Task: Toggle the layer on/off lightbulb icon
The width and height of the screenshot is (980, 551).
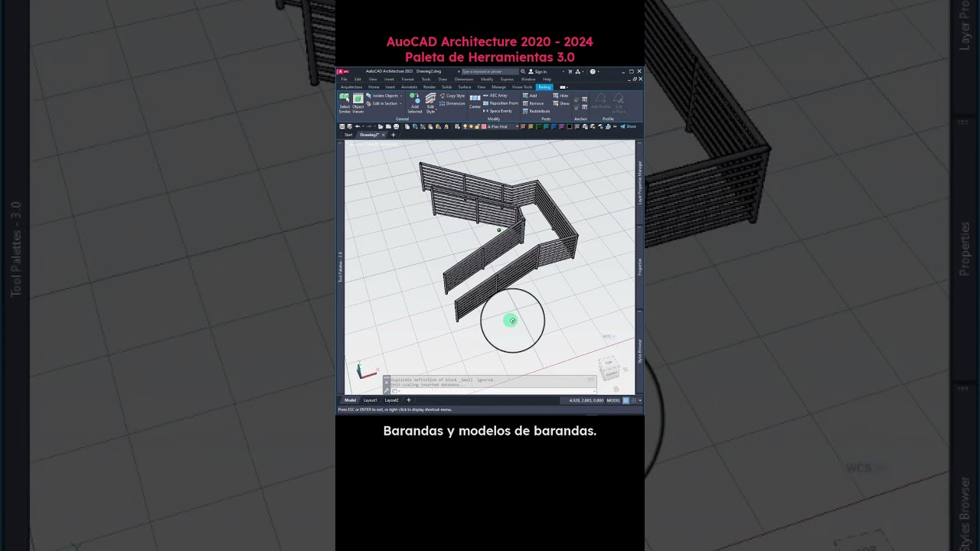Action: 465,126
